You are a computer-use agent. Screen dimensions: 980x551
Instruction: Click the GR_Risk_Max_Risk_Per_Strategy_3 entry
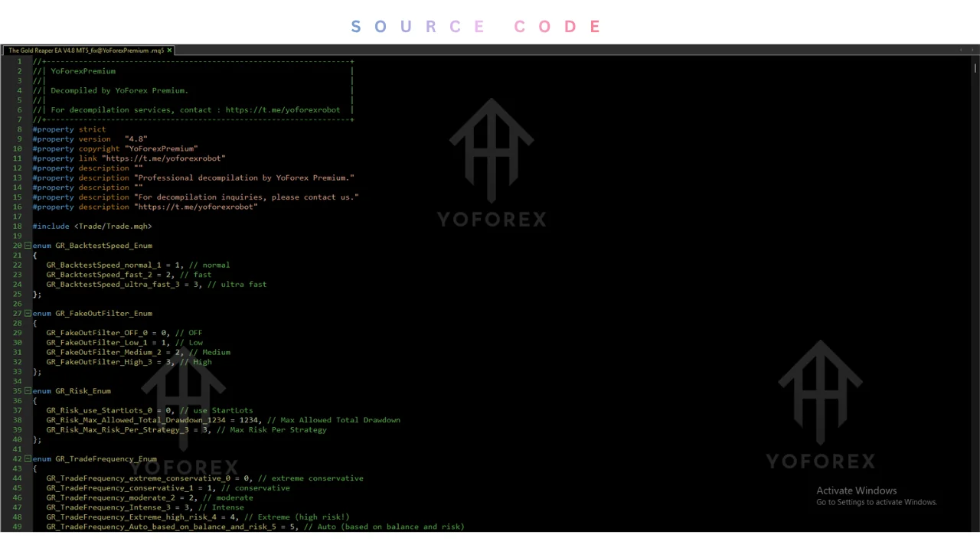tap(117, 430)
